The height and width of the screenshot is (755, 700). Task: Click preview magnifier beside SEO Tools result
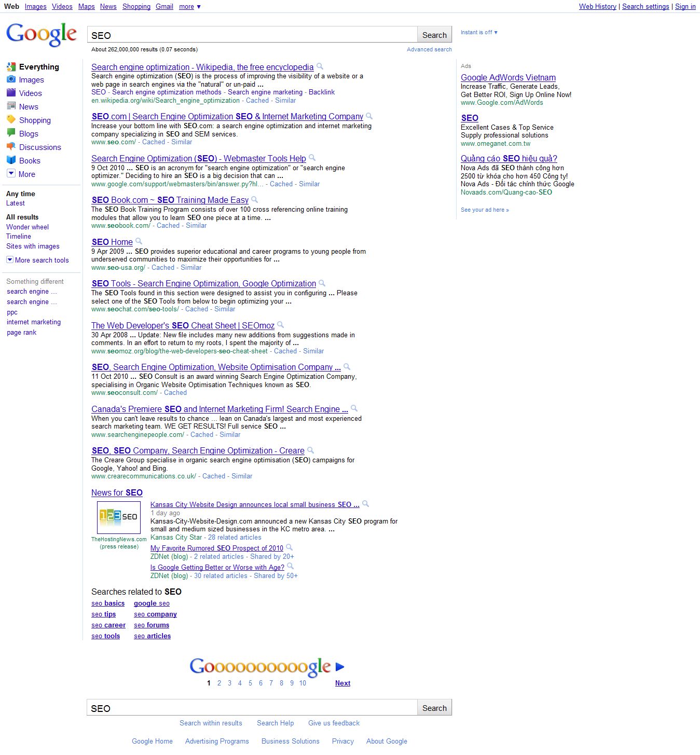click(x=322, y=283)
